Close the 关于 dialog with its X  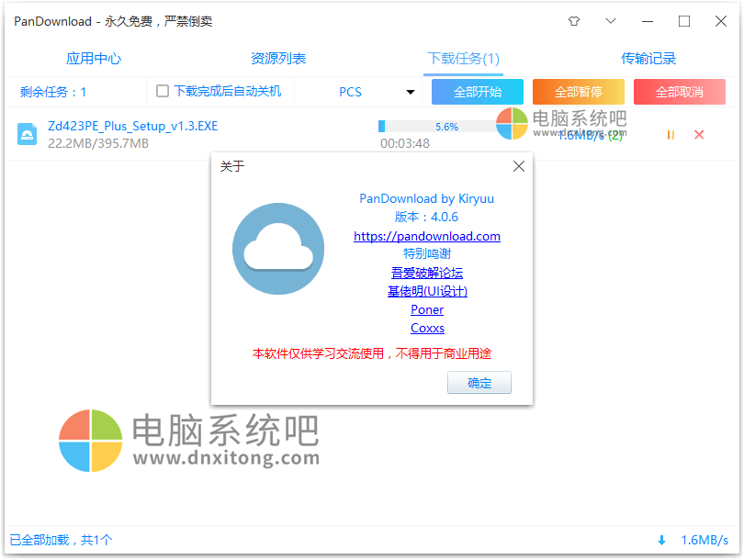click(x=519, y=166)
